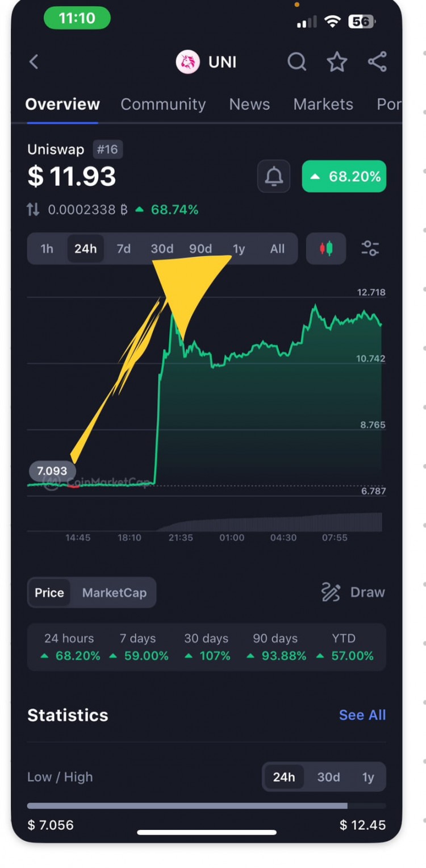Switch to candlestick chart icon
This screenshot has height=868, width=426.
[x=326, y=248]
